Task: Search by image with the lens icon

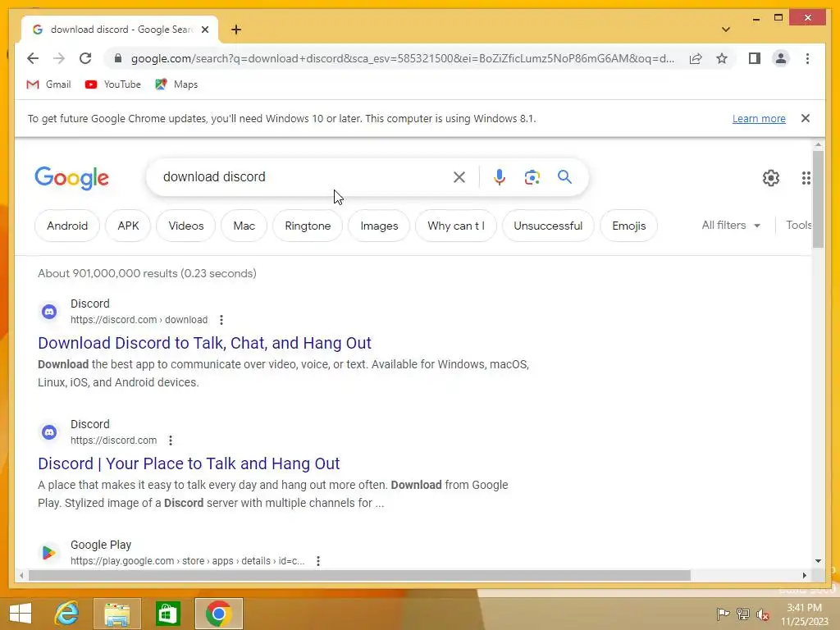Action: click(x=532, y=177)
